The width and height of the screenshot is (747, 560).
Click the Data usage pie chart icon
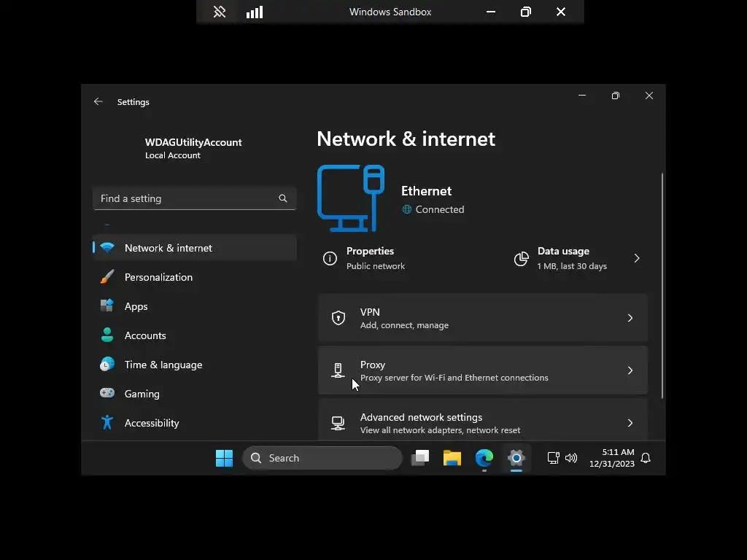(521, 259)
